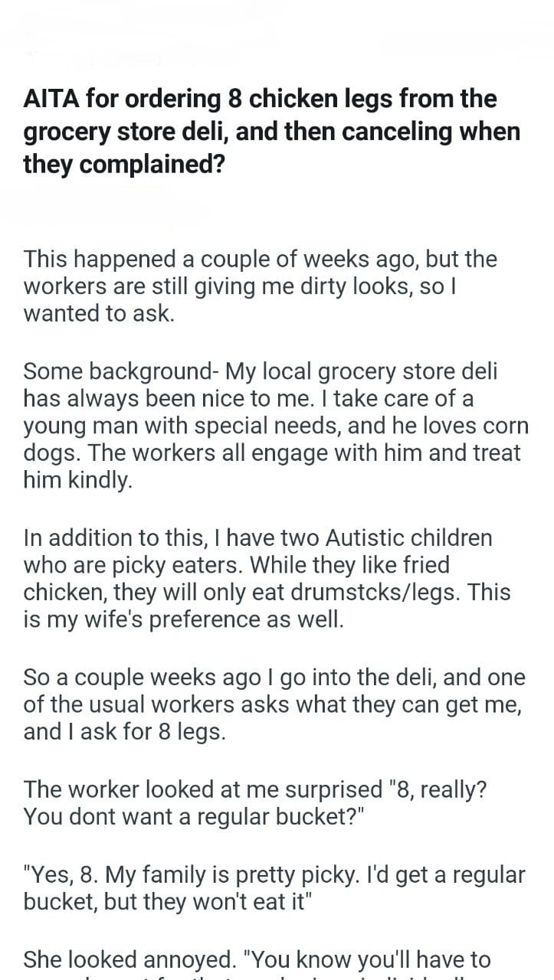Click the paragraph starting "So a couple weeks ago"

272,704
